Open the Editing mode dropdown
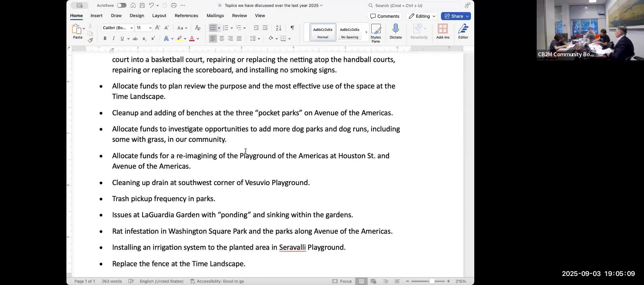 click(422, 16)
